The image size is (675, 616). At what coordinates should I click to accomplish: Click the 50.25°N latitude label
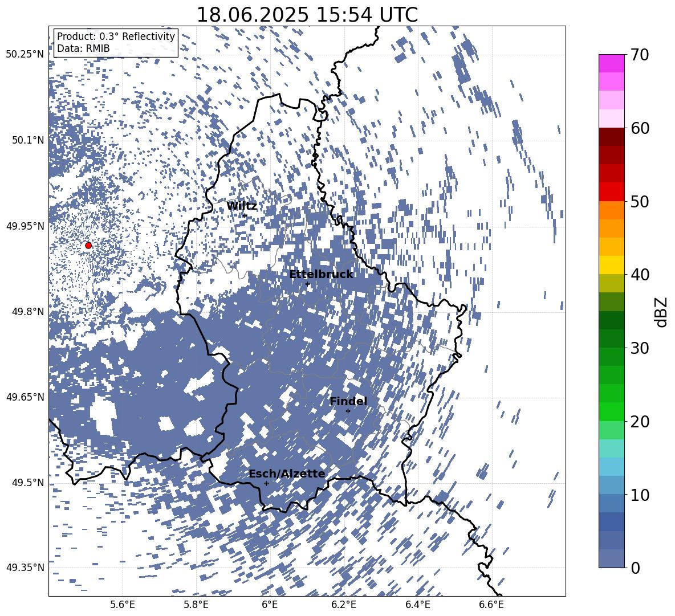click(25, 54)
